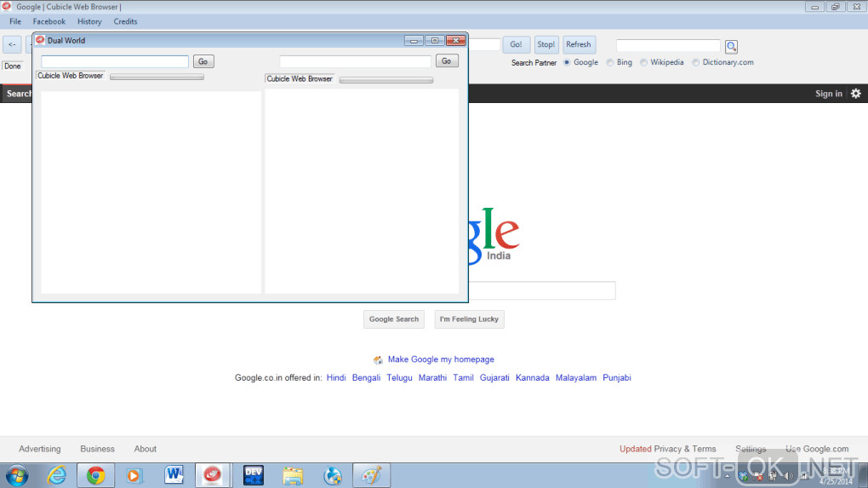868x488 pixels.
Task: Choose Marathi language link
Action: (x=432, y=378)
